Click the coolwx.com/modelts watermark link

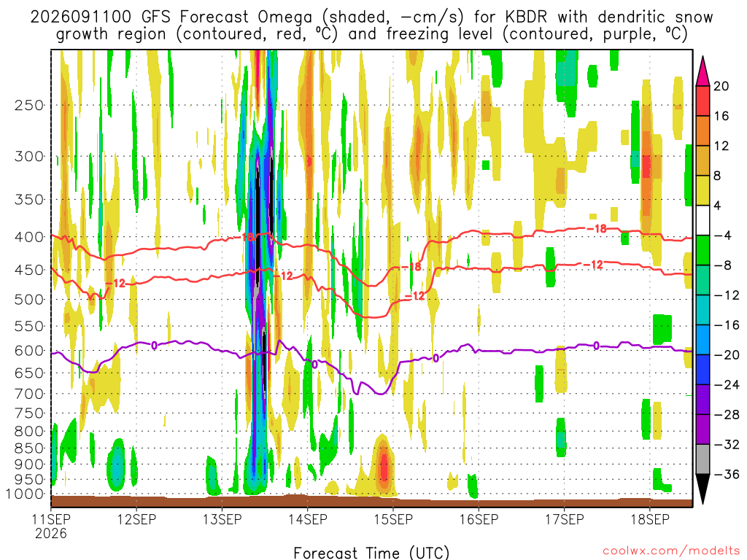coord(671,551)
